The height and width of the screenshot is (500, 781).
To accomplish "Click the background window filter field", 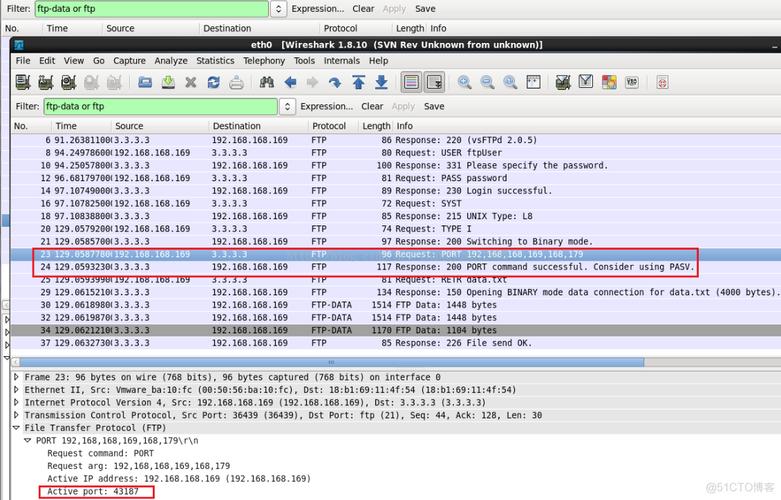I will 151,9.
